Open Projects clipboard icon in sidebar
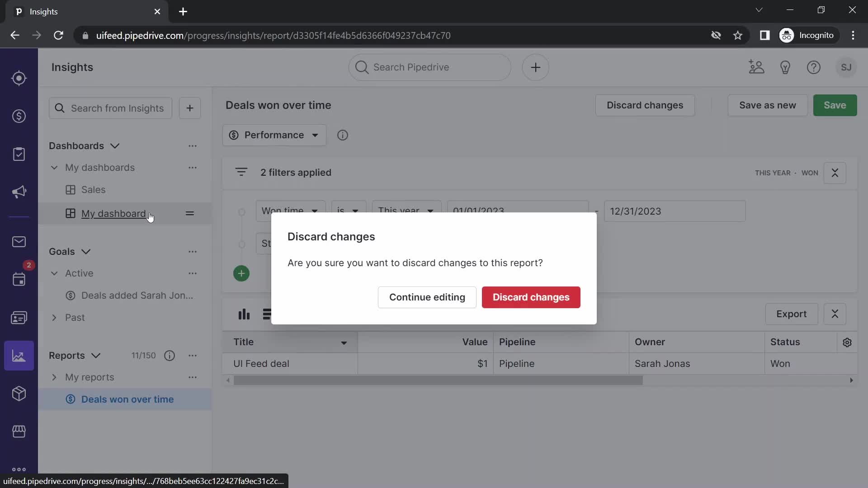This screenshot has height=488, width=868. click(x=19, y=154)
